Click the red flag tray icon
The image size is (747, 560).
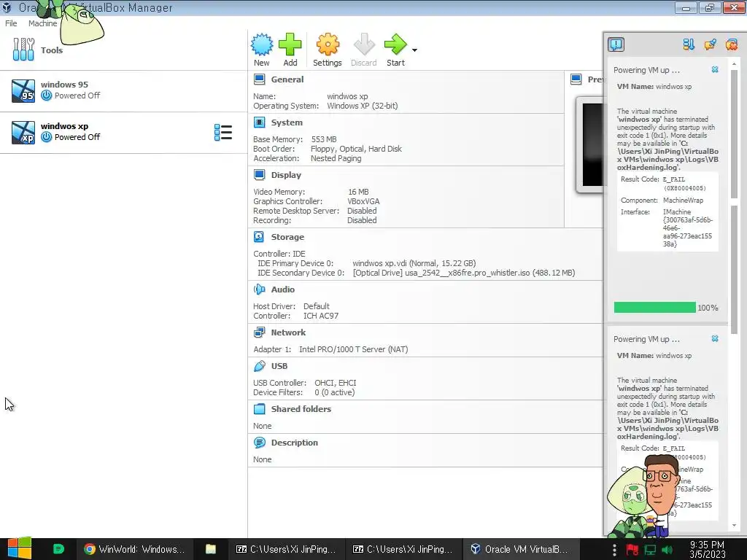(632, 550)
